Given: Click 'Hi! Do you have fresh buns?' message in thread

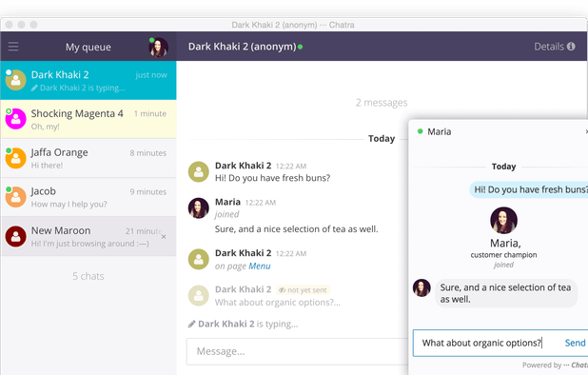Looking at the screenshot, I should tap(273, 178).
